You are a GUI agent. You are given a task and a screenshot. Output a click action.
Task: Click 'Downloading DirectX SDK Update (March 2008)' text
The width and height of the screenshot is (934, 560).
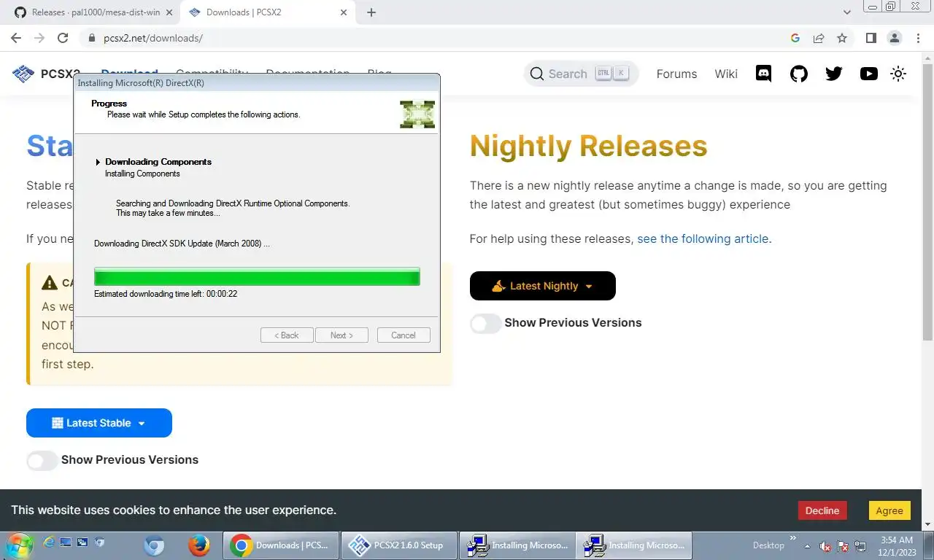(x=182, y=244)
